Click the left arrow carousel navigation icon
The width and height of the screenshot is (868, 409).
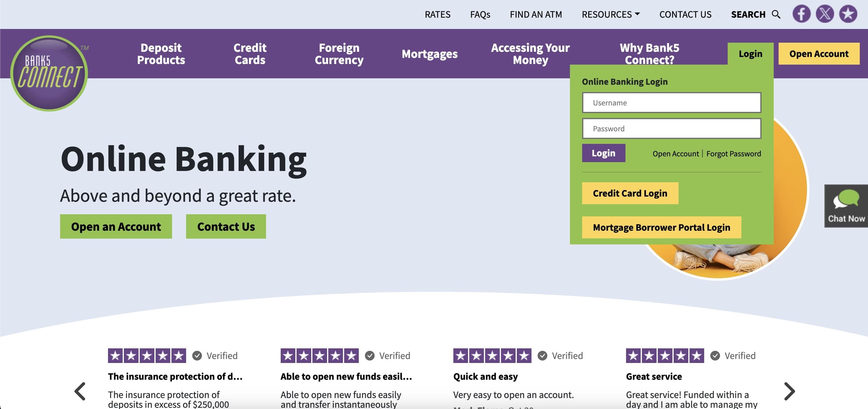pos(80,390)
